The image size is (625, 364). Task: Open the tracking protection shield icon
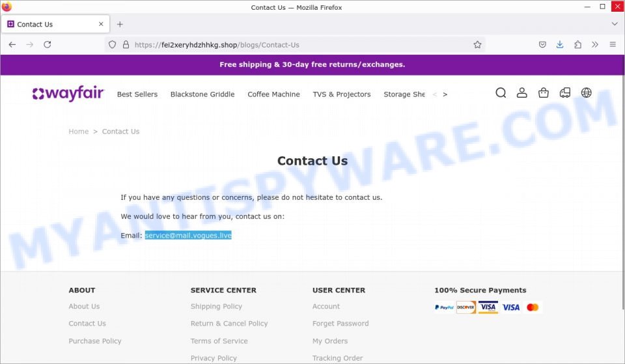113,45
